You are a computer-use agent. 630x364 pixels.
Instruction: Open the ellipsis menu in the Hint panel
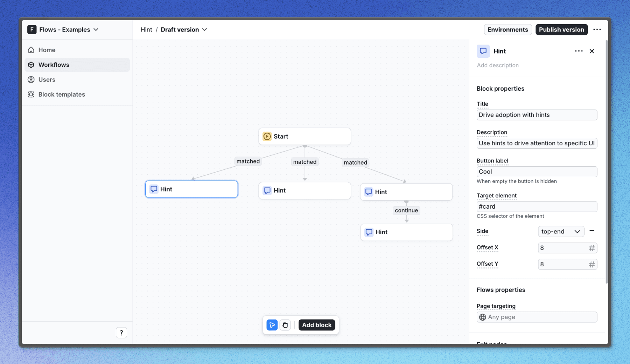click(579, 51)
